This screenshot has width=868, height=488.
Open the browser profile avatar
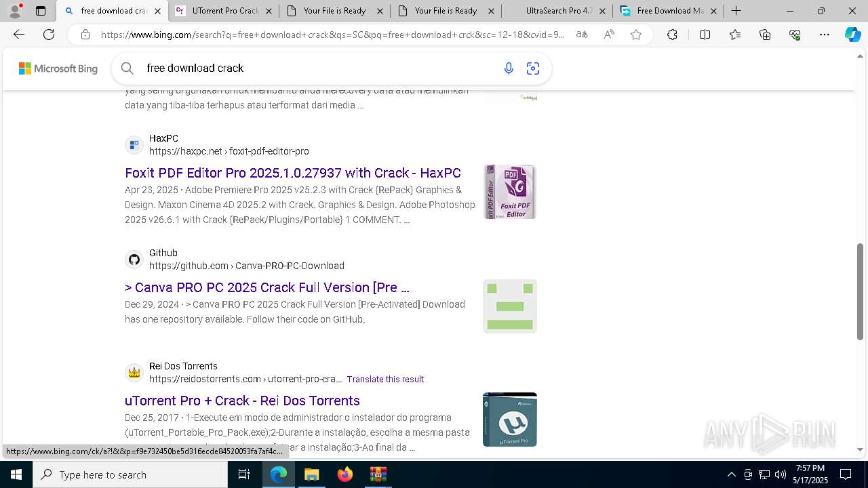point(15,11)
